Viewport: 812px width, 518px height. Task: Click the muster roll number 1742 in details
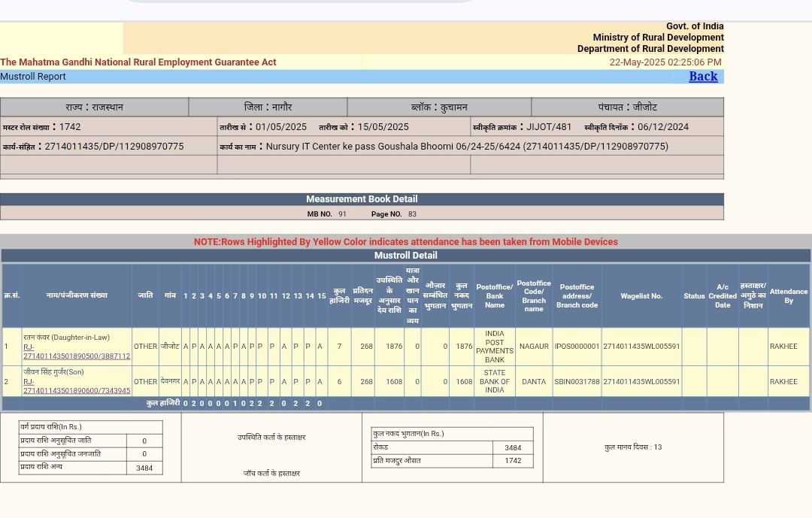[x=70, y=127]
